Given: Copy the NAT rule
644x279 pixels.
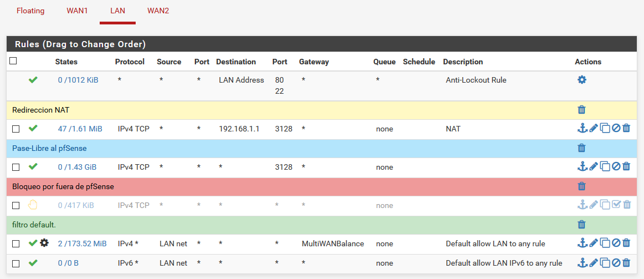Looking at the screenshot, I should (x=605, y=129).
